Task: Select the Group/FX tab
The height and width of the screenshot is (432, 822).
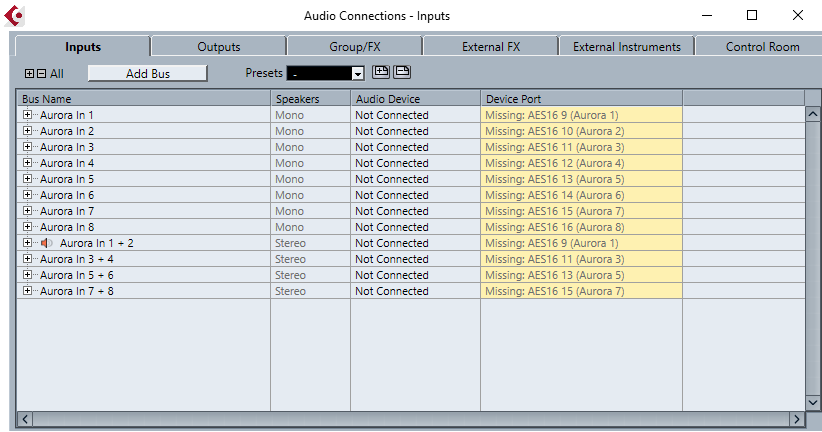Action: coord(355,46)
